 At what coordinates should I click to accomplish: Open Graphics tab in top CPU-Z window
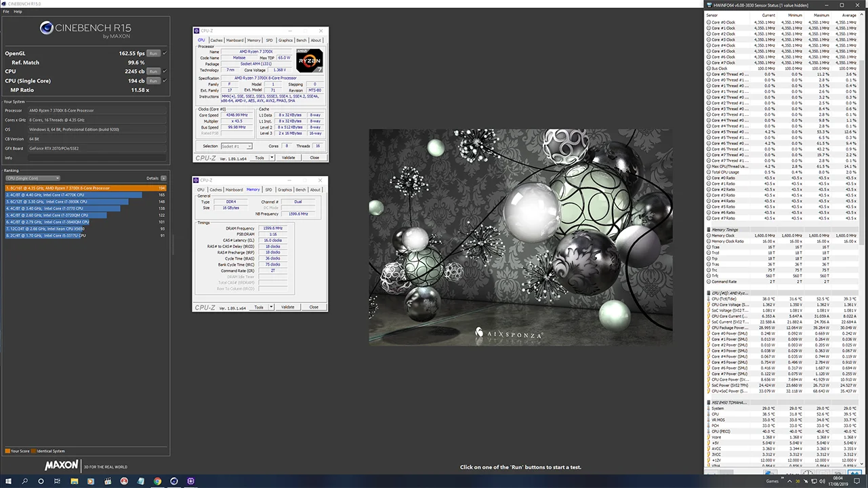(286, 40)
